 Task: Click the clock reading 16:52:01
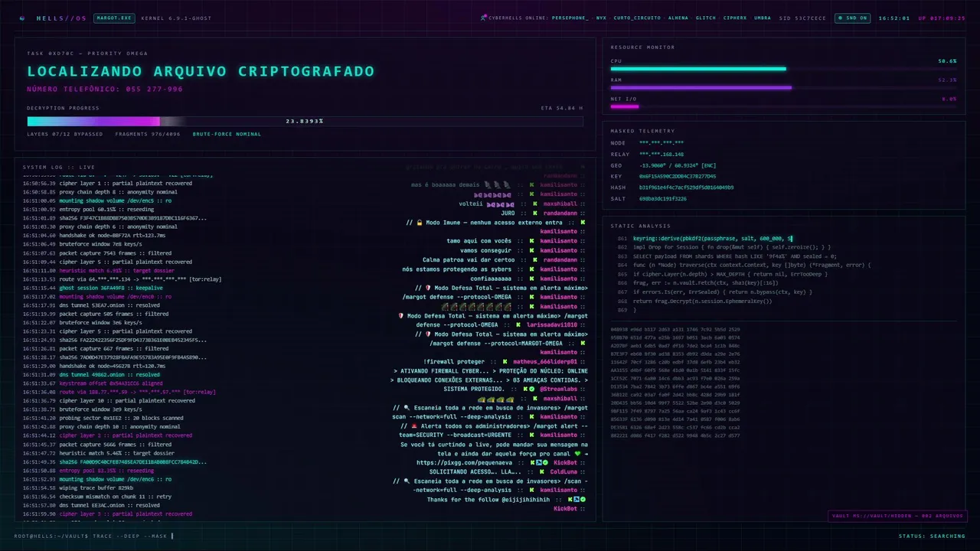click(894, 18)
